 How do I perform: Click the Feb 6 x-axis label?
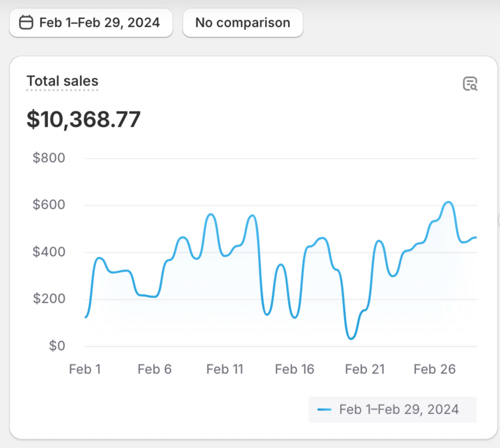click(154, 369)
